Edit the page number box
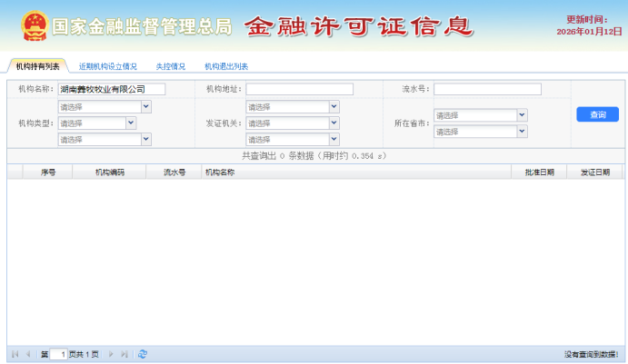Viewport: 628px width, 364px height. (x=58, y=354)
